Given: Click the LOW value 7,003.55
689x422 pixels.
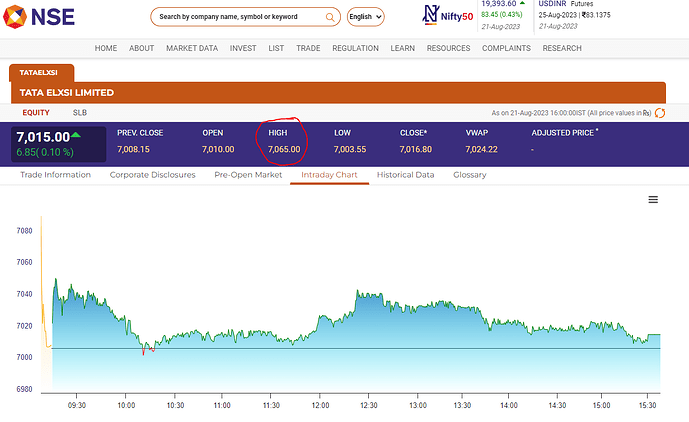Looking at the screenshot, I should (350, 149).
